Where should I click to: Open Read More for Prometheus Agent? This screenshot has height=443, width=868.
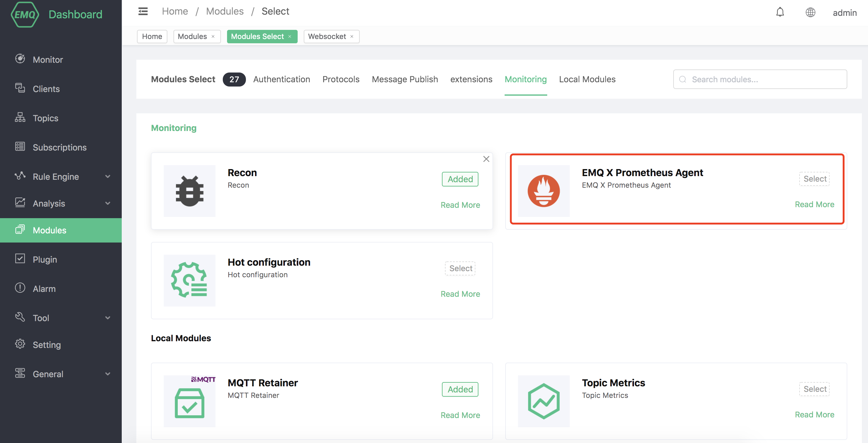tap(814, 204)
